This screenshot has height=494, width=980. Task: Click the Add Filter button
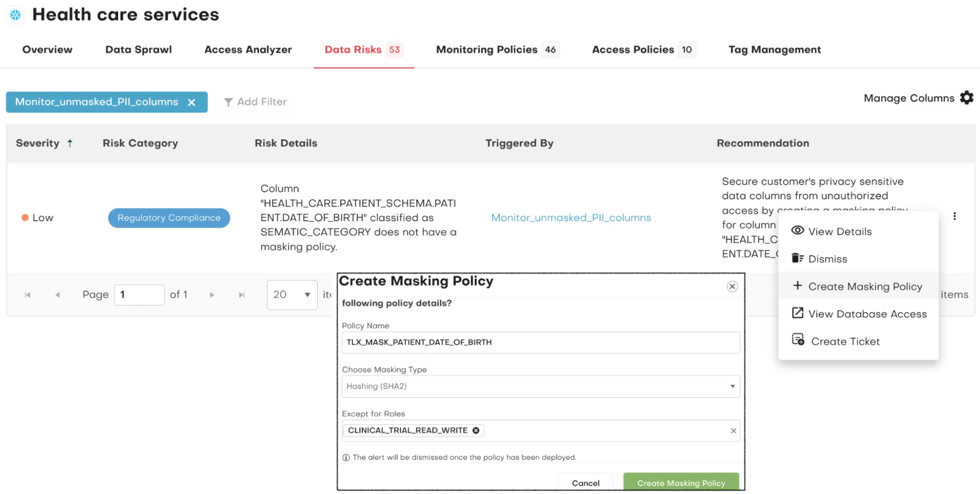coord(255,102)
